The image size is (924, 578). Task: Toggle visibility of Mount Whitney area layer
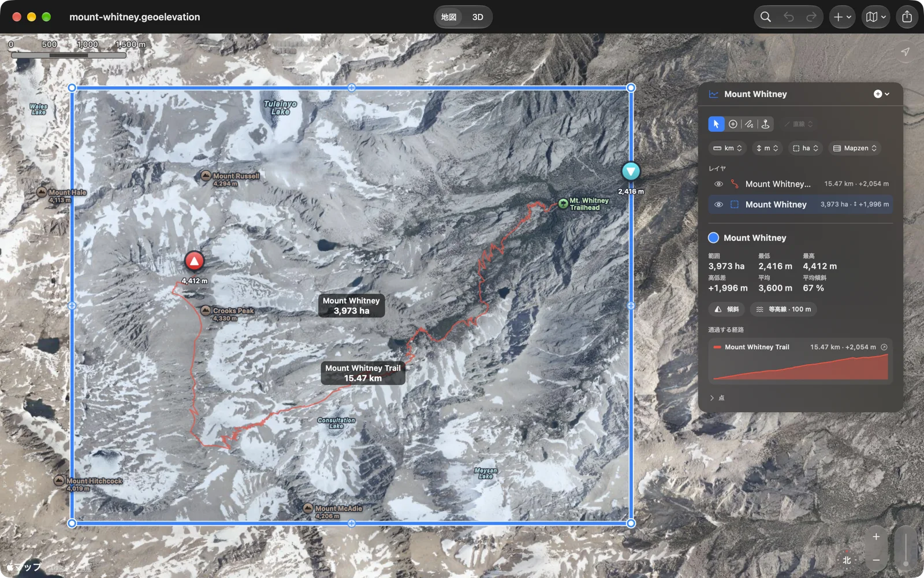coord(718,205)
